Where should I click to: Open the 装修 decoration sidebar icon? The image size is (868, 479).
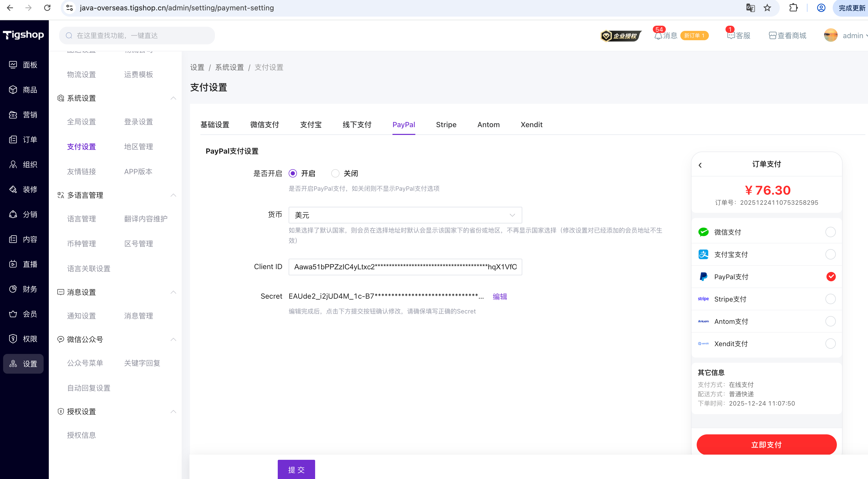pos(13,189)
